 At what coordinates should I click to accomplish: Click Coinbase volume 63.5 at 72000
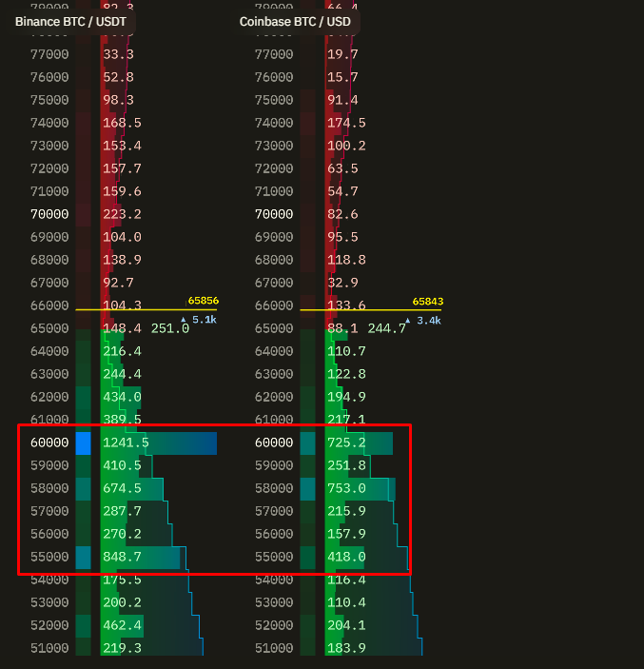[x=342, y=168]
